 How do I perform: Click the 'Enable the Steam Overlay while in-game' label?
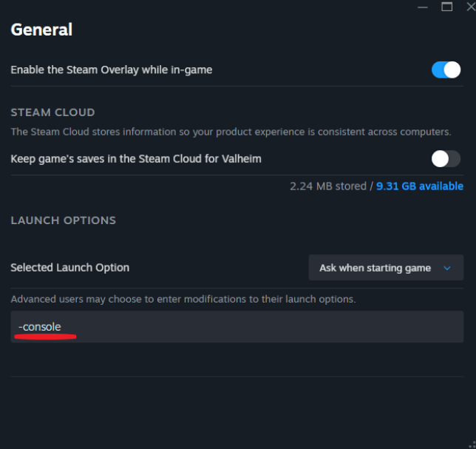(x=112, y=70)
